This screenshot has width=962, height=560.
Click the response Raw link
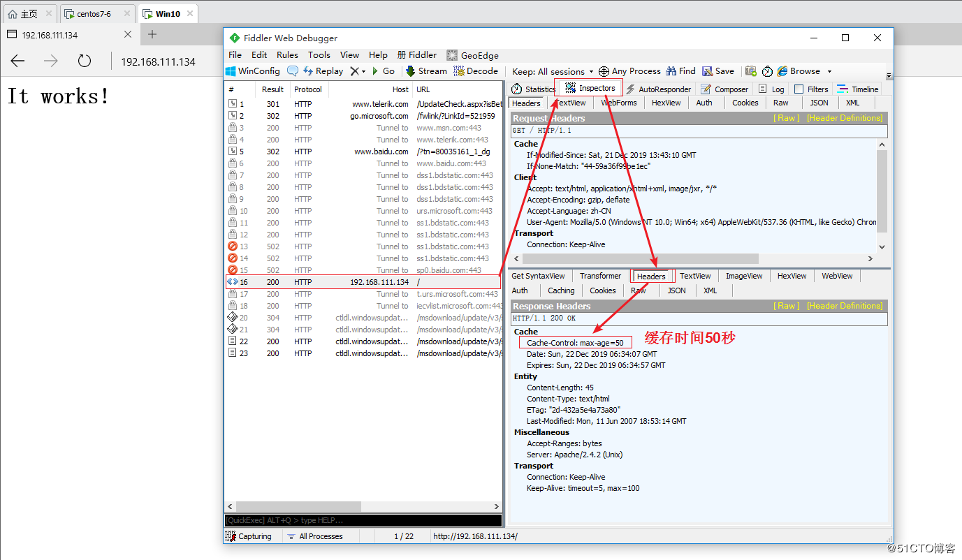coord(787,306)
